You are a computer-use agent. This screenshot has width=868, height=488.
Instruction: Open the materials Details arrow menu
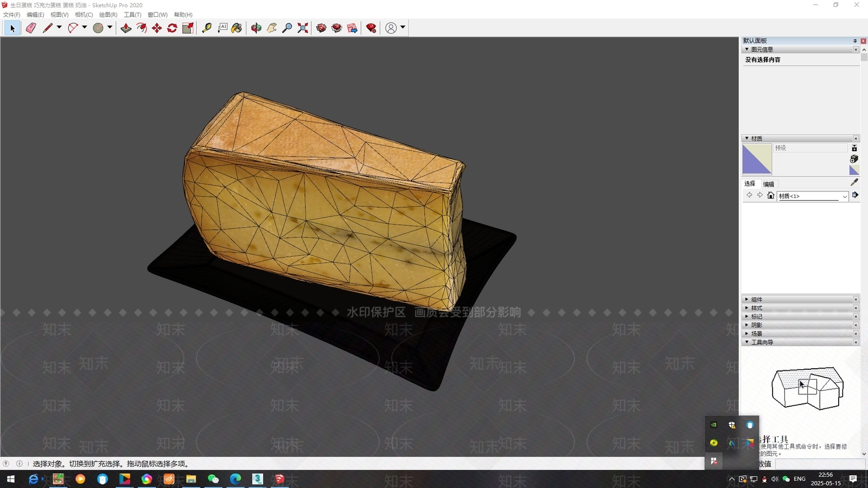pos(855,195)
